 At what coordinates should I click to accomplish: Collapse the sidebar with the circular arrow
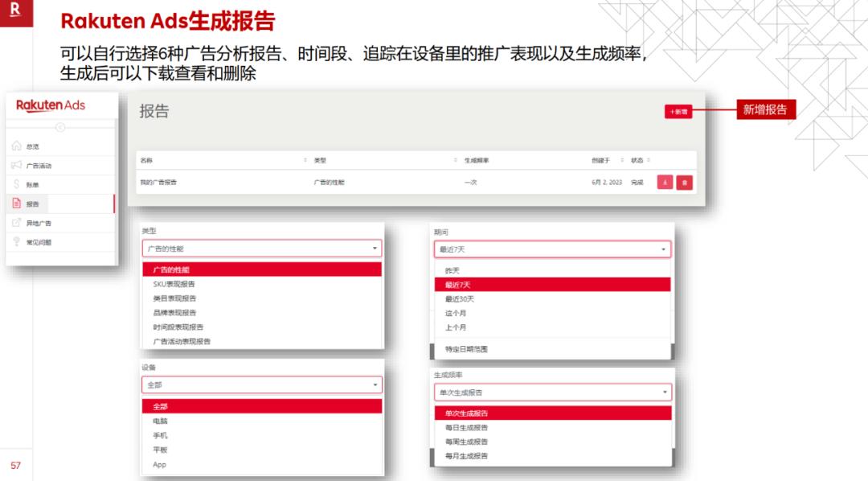tap(60, 127)
